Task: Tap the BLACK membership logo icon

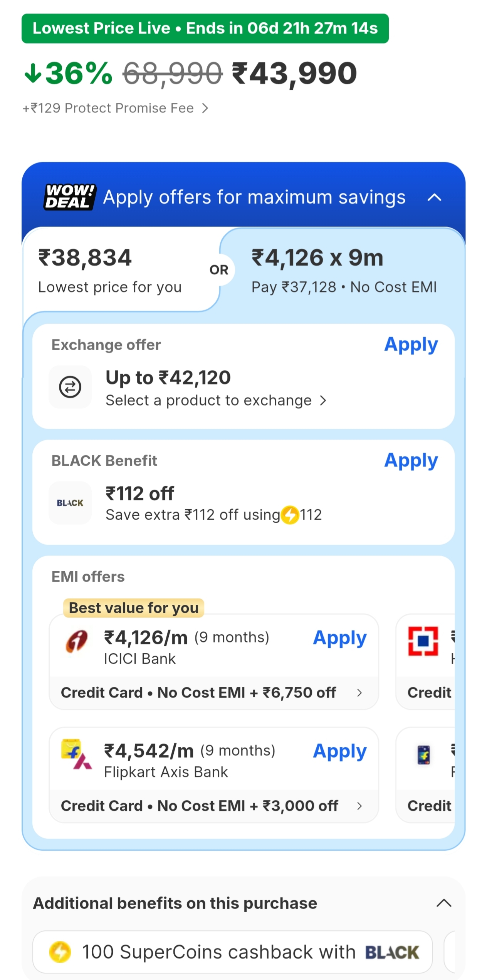Action: click(70, 503)
